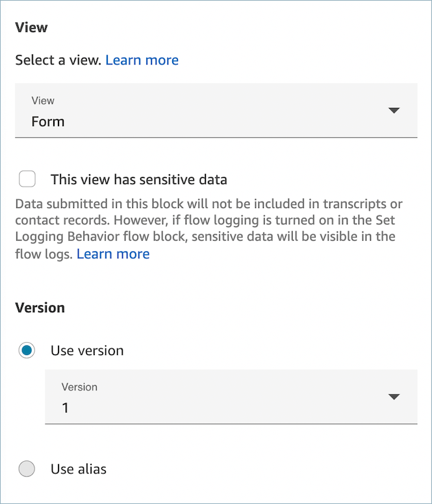432x504 pixels.
Task: Click small 'View' caption inside the dropdown
Action: pos(43,101)
